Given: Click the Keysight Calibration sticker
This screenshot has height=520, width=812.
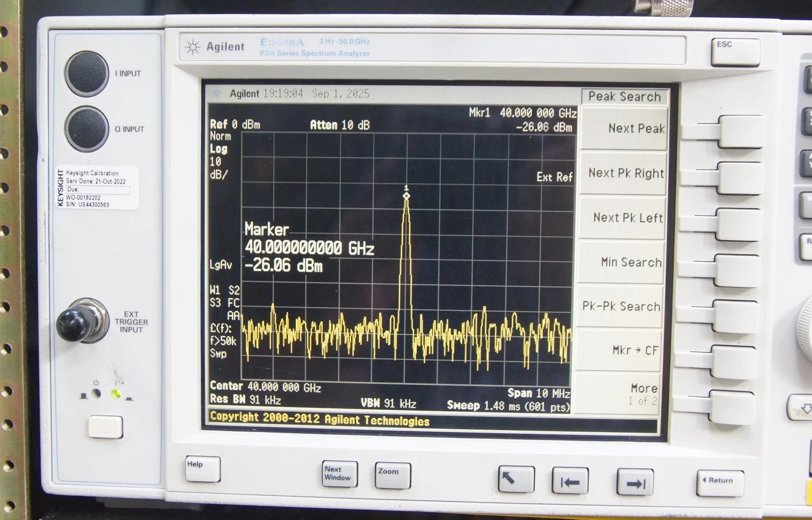Looking at the screenshot, I should tap(96, 188).
